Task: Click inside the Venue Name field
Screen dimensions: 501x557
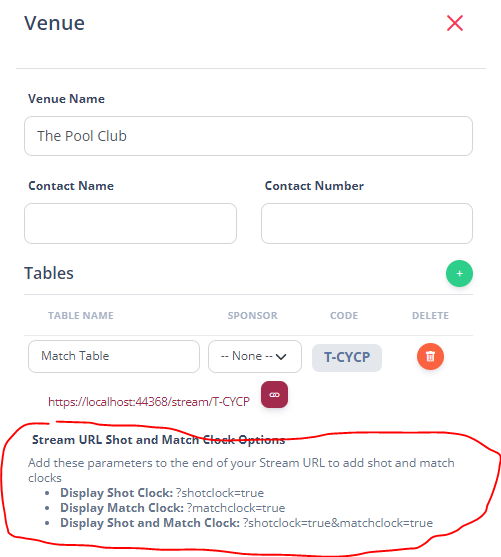Action: tap(248, 136)
